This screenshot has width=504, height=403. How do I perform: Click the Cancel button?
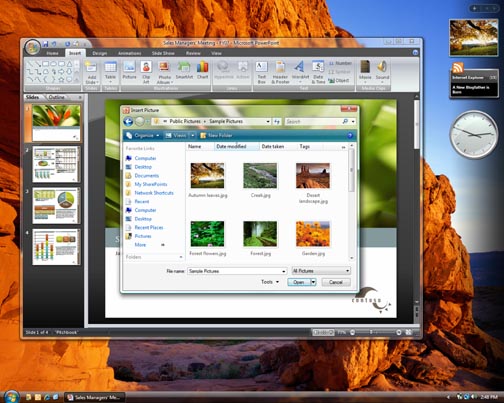(x=336, y=282)
